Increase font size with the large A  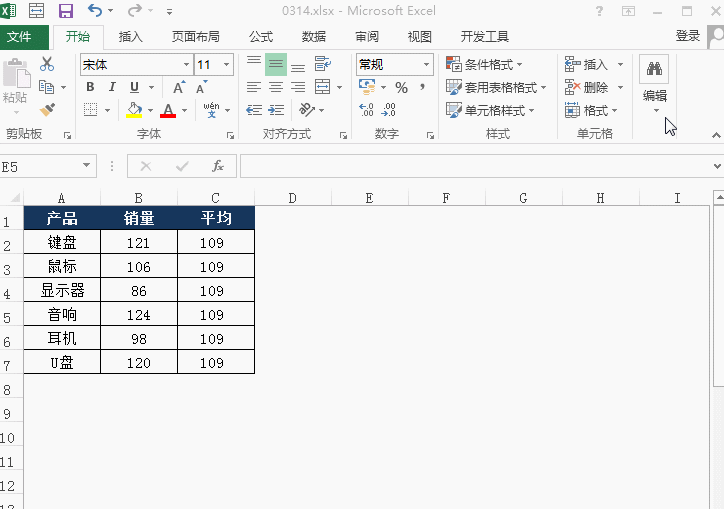coord(179,87)
